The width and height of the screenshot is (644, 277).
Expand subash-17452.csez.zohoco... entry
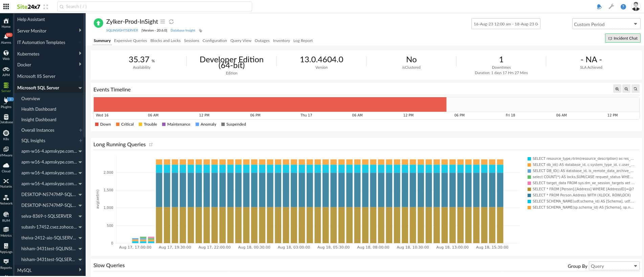tap(80, 227)
